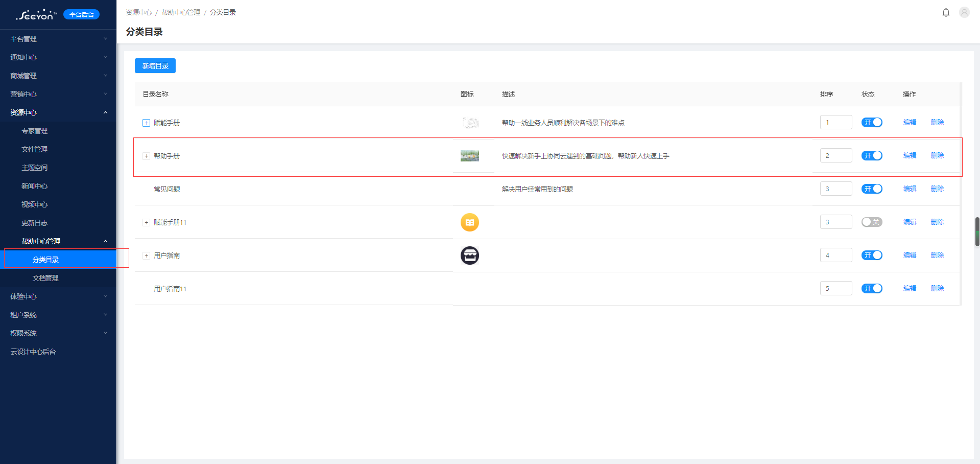The height and width of the screenshot is (464, 980).
Task: Click the 帮助手册 row image thumbnail
Action: [x=470, y=156]
